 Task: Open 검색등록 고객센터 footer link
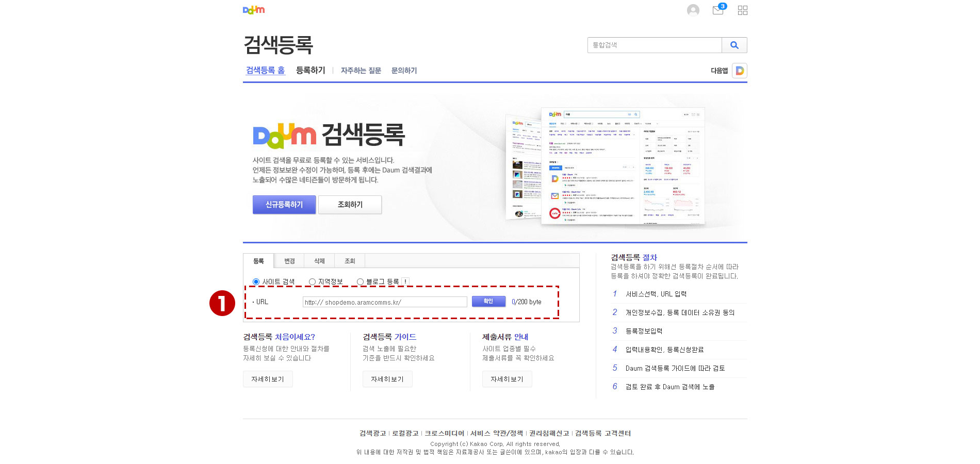(x=603, y=433)
